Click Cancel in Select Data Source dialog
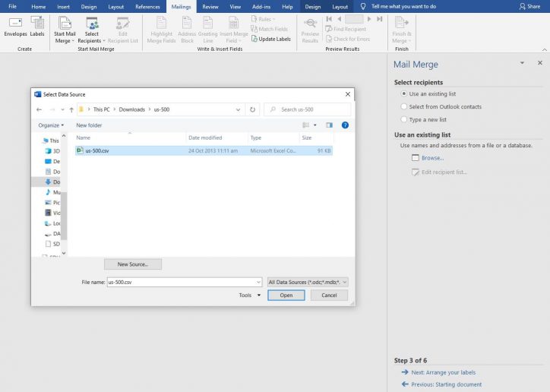 (x=329, y=296)
